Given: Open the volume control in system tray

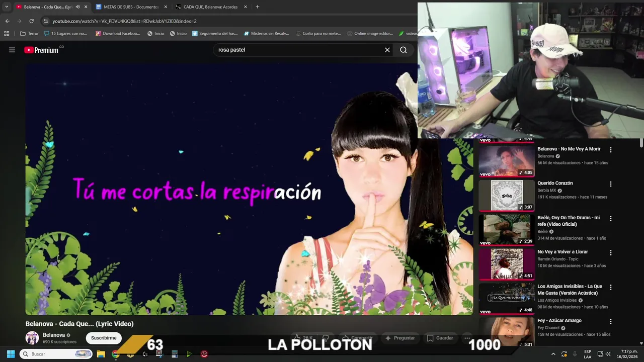Looking at the screenshot, I should click(608, 354).
